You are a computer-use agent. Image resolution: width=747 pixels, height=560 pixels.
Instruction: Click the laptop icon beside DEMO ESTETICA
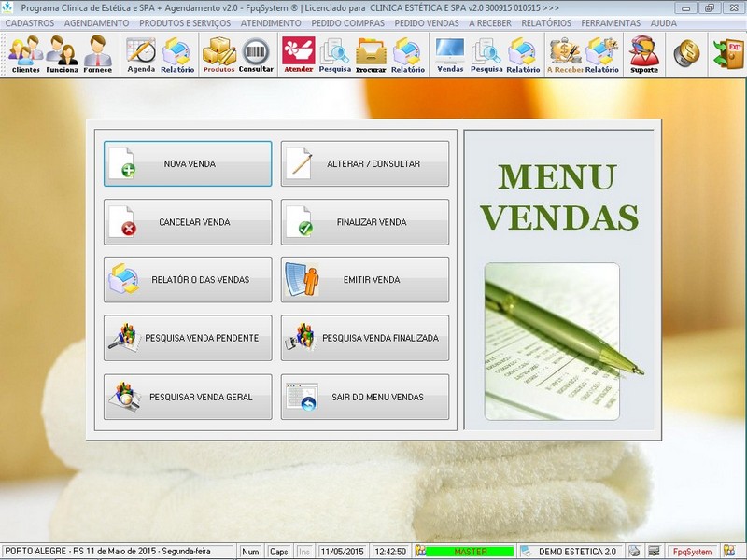[526, 551]
